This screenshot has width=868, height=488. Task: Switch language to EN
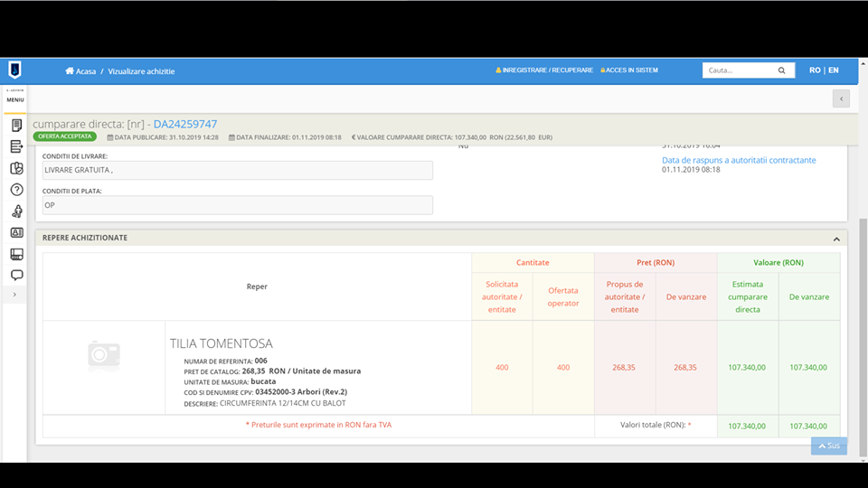pos(833,70)
